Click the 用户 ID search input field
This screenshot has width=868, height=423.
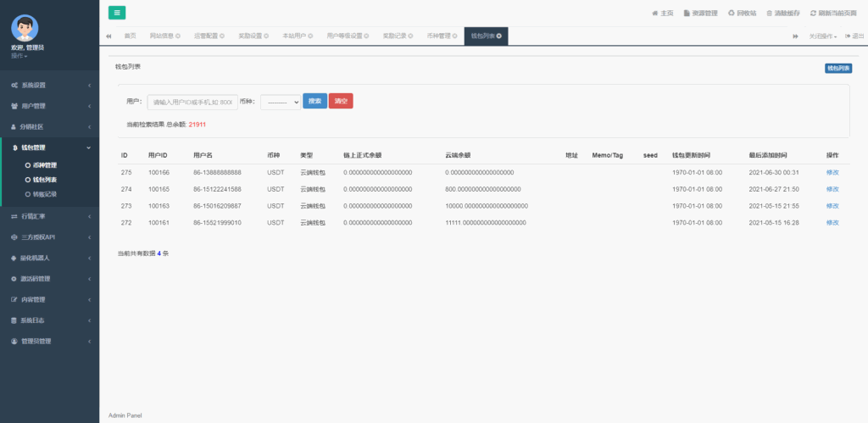192,102
